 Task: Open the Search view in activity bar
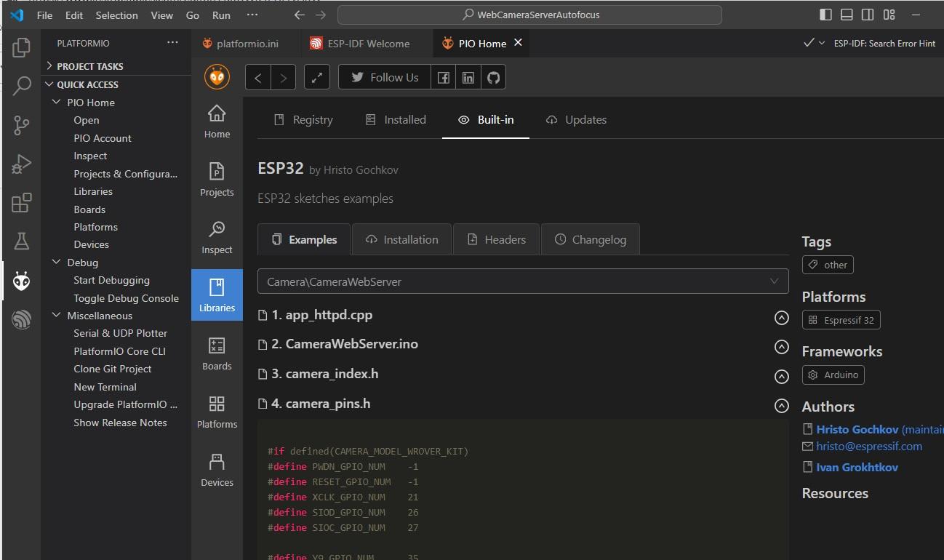point(21,86)
